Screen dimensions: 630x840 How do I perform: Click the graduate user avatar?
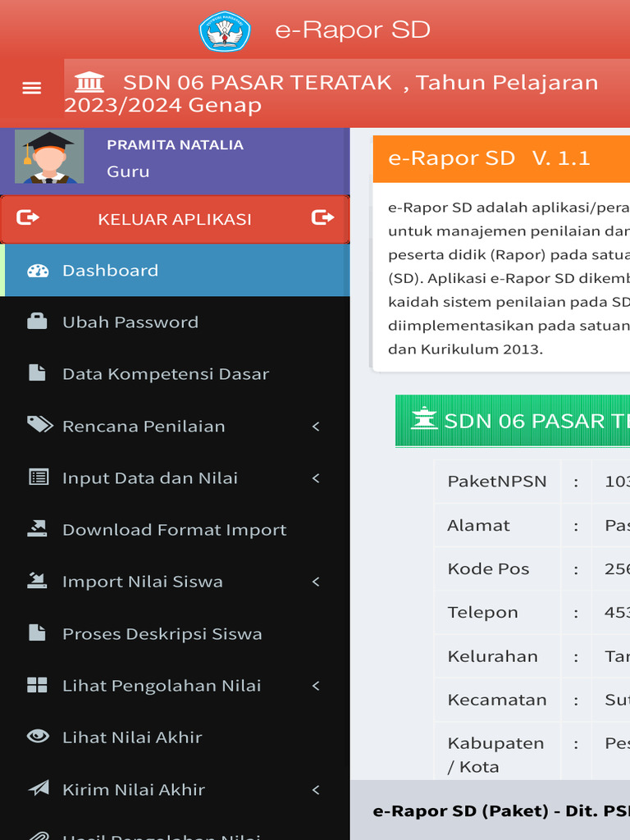49,157
